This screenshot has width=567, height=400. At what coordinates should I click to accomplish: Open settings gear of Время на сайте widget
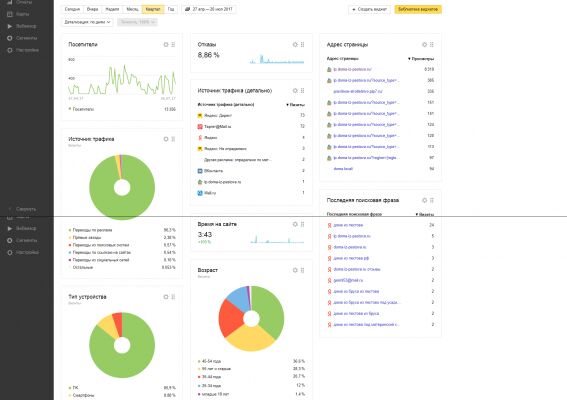coord(295,224)
